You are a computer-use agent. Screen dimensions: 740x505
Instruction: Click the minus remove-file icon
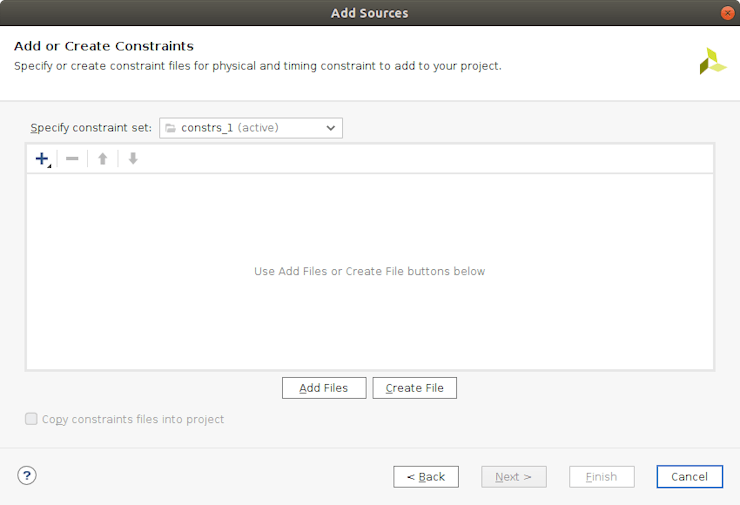[x=72, y=159]
